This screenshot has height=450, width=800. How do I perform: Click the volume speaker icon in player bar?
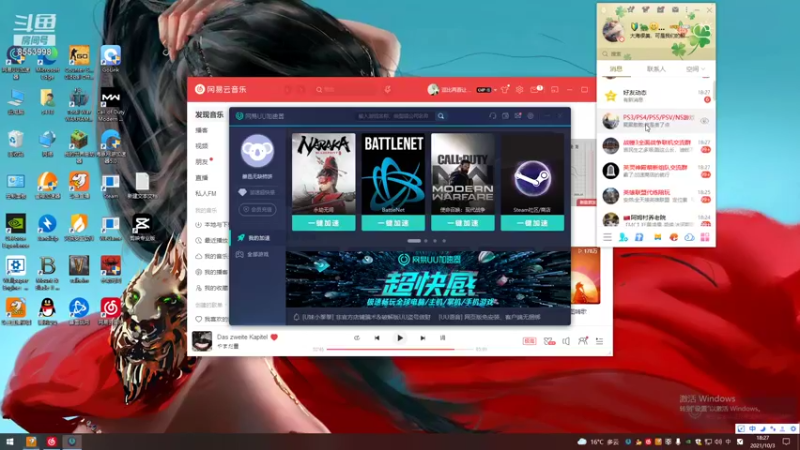tap(566, 341)
